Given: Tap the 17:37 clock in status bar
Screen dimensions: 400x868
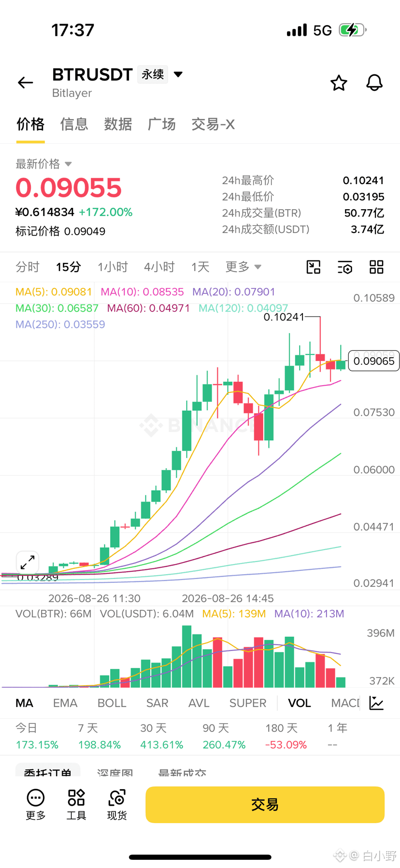Looking at the screenshot, I should pyautogui.click(x=72, y=30).
